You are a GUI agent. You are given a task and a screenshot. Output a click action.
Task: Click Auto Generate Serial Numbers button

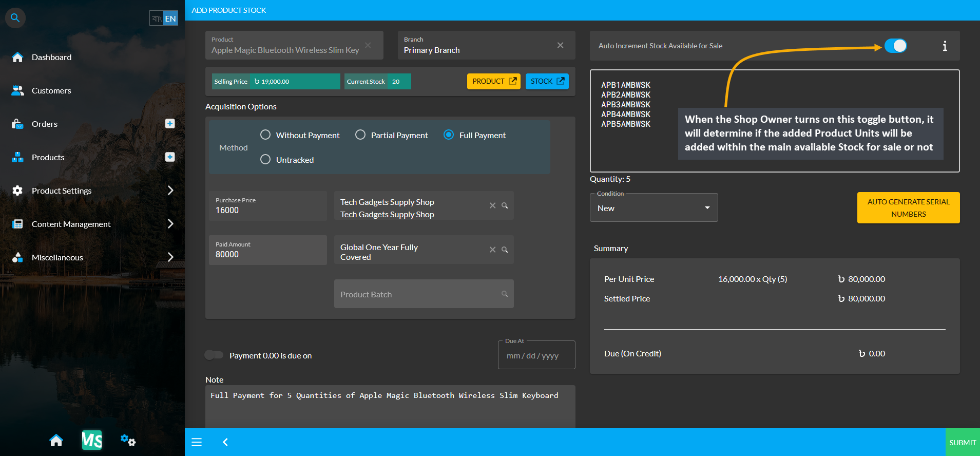(909, 207)
